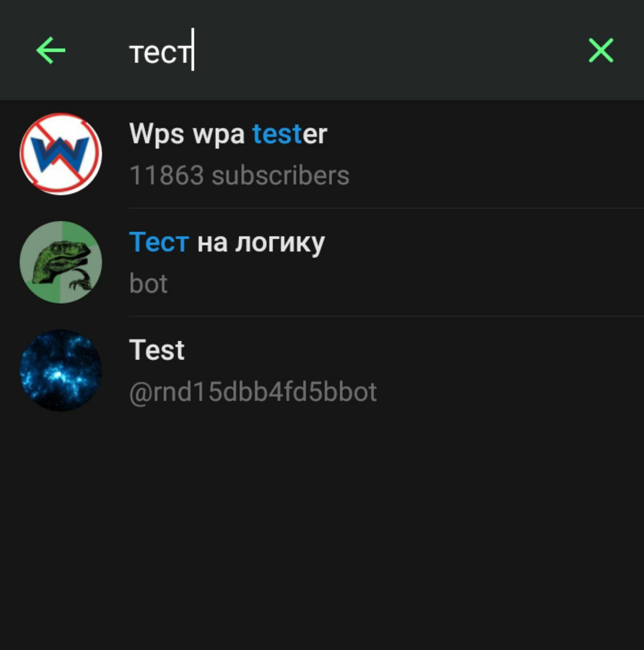Open the blue nebula avatar for Test
This screenshot has height=650, width=644.
coord(61,370)
